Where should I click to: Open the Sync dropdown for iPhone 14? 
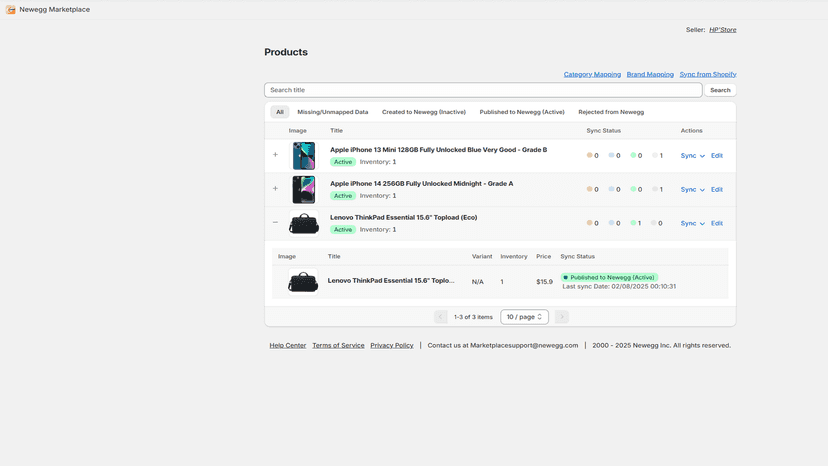click(692, 190)
